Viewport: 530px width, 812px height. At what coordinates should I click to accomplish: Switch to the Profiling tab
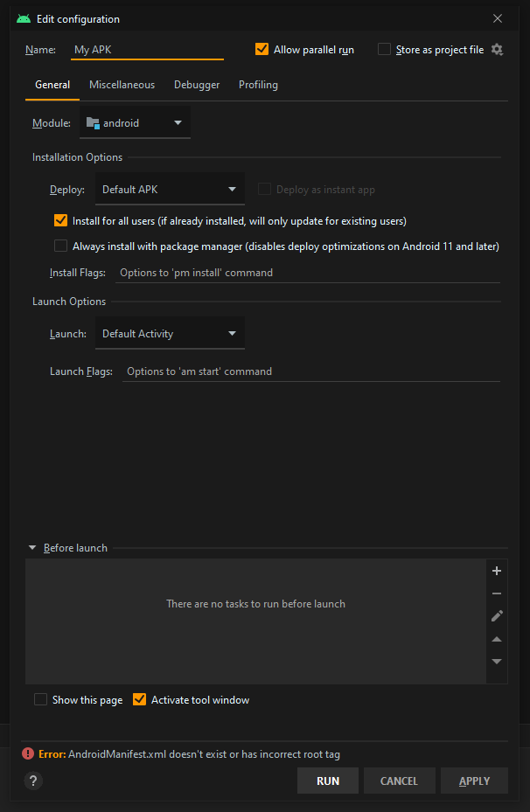[x=258, y=85]
